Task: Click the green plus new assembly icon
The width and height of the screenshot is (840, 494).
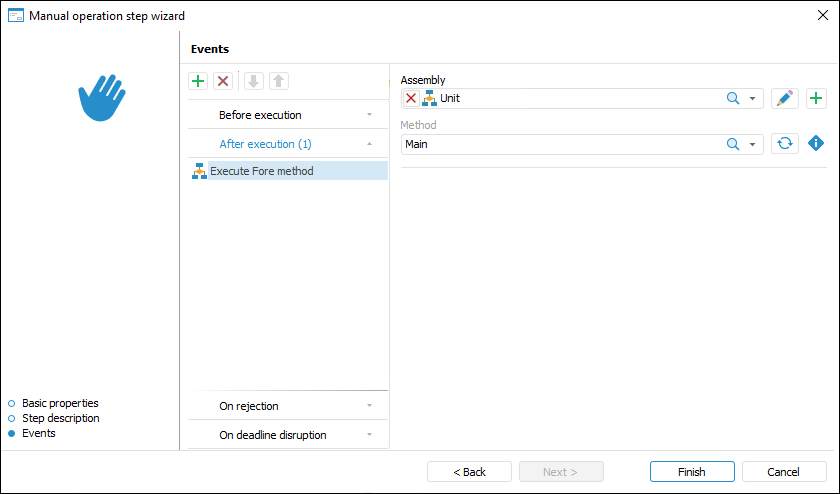Action: tap(816, 98)
